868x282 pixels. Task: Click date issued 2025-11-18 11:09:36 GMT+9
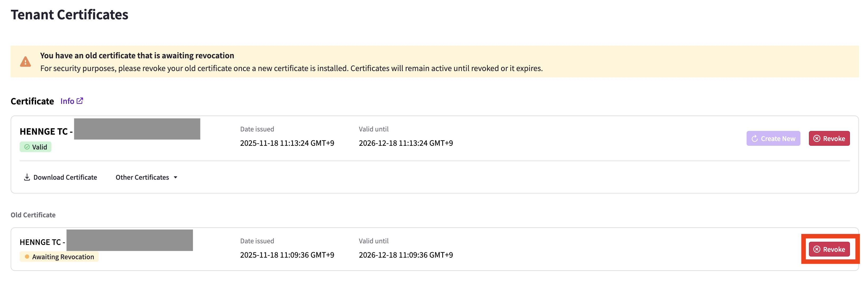[x=287, y=255]
